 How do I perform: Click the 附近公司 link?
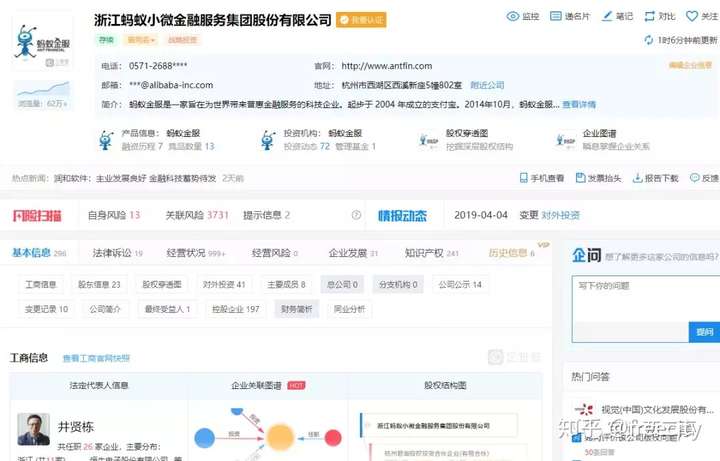pyautogui.click(x=487, y=85)
